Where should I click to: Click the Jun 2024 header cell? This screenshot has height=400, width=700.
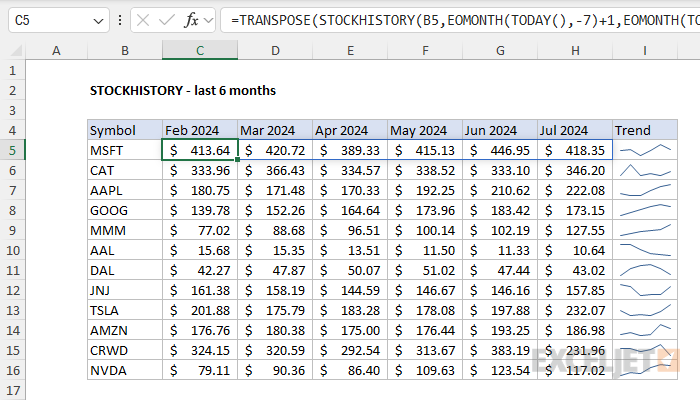(500, 130)
